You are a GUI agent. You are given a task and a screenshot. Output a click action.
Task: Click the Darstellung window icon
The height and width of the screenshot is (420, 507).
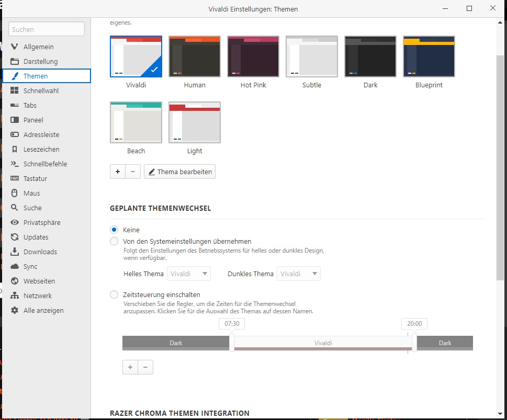pos(15,61)
